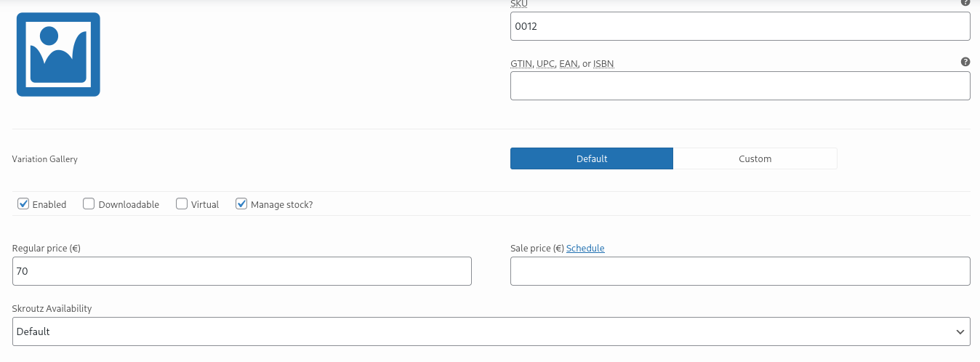Click the Regular price field showing 70
The width and height of the screenshot is (980, 362).
pyautogui.click(x=242, y=271)
